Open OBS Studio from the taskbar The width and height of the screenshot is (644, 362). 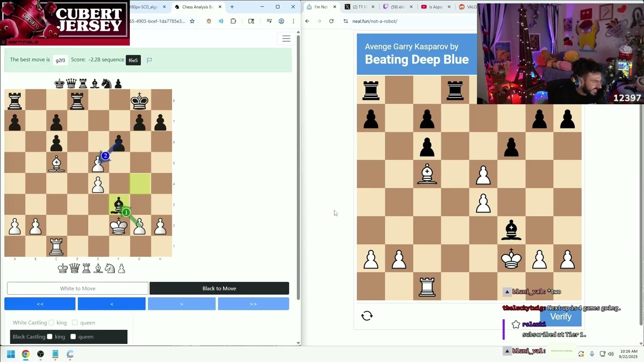pyautogui.click(x=41, y=354)
